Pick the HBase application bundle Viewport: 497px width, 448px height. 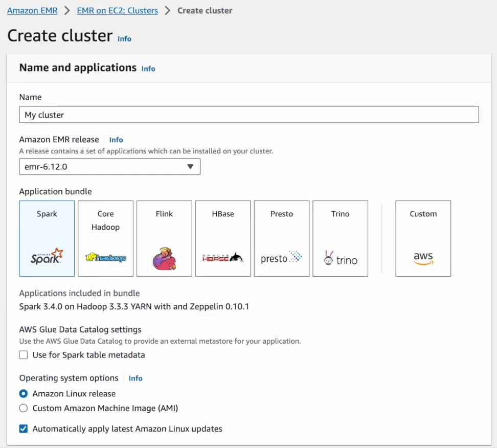[x=222, y=238]
